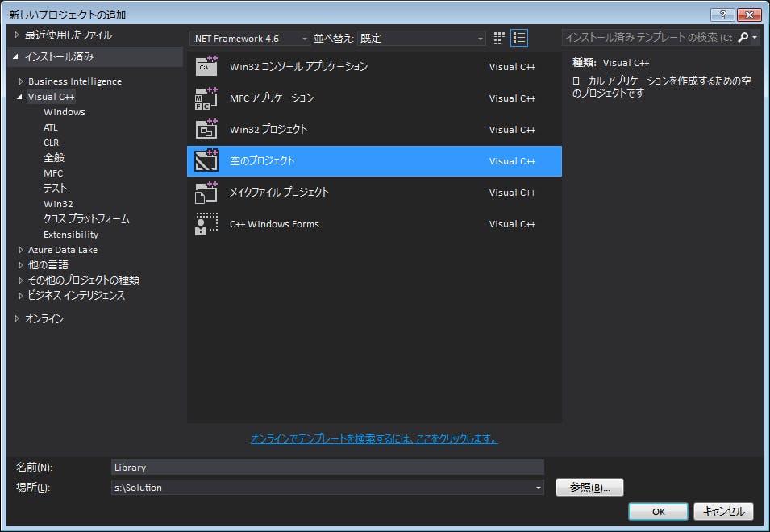
Task: Open the 場所 location dropdown arrow
Action: (539, 488)
